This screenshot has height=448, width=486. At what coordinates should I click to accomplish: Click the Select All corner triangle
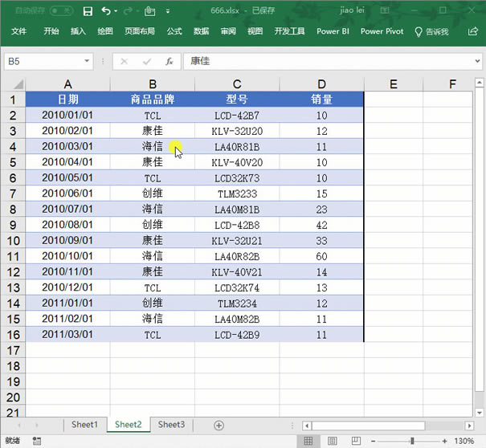(18, 84)
